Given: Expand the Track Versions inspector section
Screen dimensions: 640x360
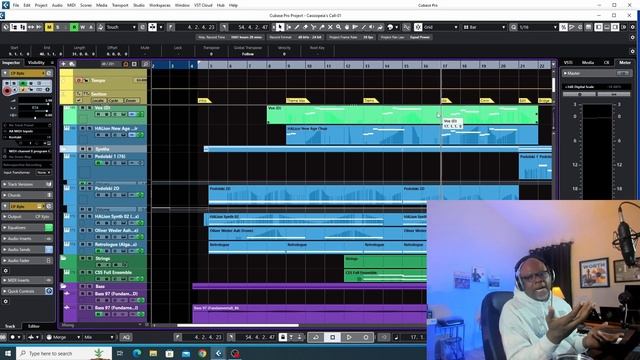Looking at the screenshot, I should click(x=27, y=184).
